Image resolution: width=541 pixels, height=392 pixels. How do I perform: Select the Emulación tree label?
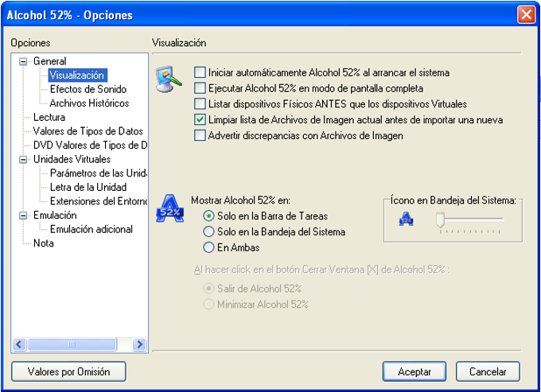(x=55, y=215)
